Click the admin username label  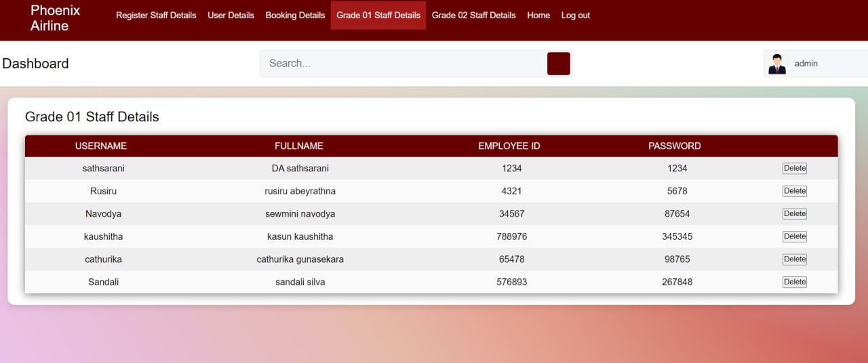806,64
